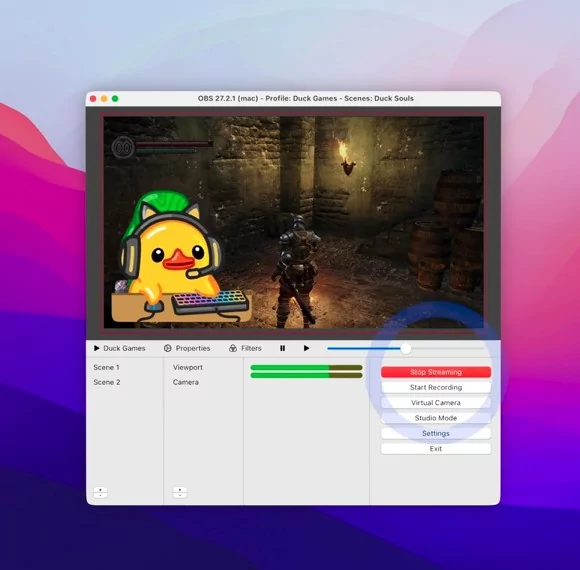Click the upper audio level meter
This screenshot has height=570, width=580.
coord(306,367)
